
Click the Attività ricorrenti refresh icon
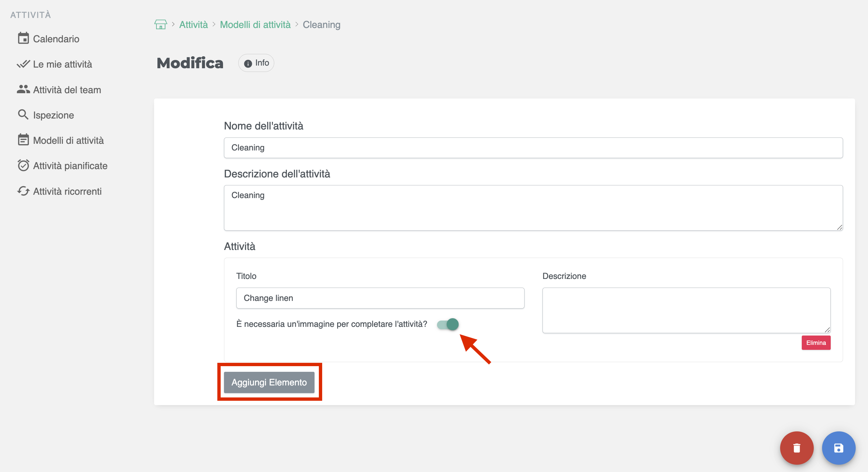pyautogui.click(x=23, y=191)
